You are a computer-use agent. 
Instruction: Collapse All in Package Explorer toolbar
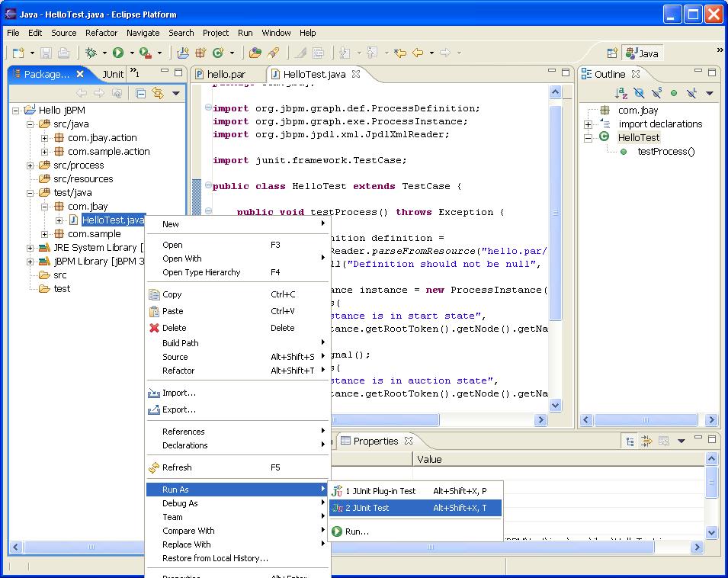pos(141,94)
